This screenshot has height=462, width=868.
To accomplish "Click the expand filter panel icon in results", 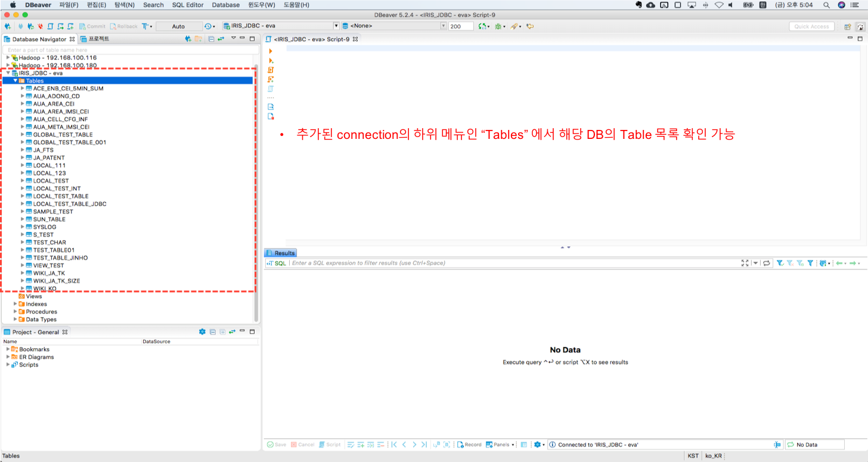I will [x=745, y=263].
